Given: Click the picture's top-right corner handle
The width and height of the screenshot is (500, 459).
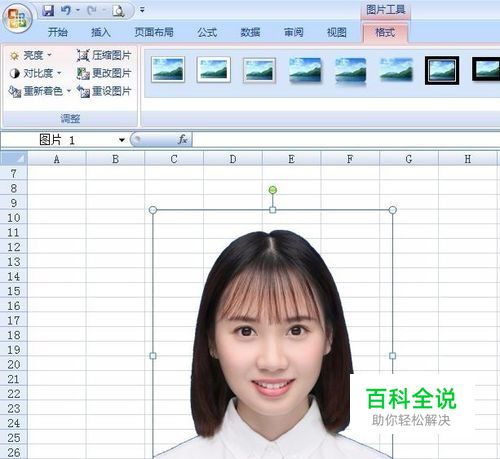Looking at the screenshot, I should [393, 210].
